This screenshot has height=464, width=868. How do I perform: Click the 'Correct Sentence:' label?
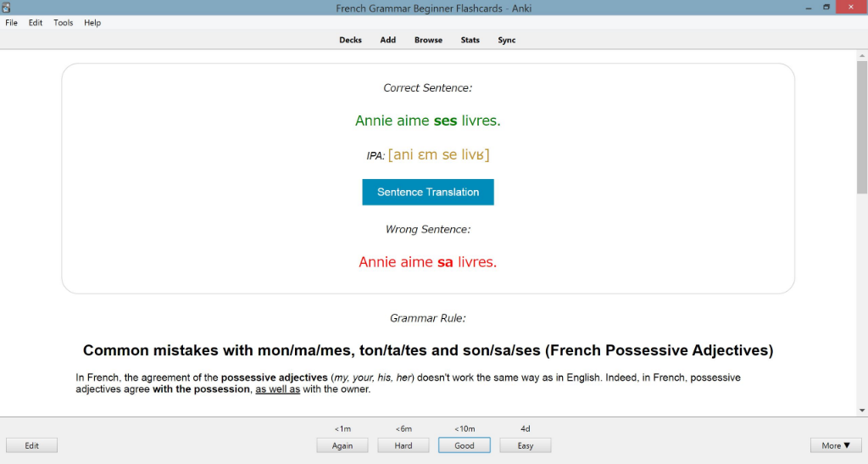click(x=428, y=88)
